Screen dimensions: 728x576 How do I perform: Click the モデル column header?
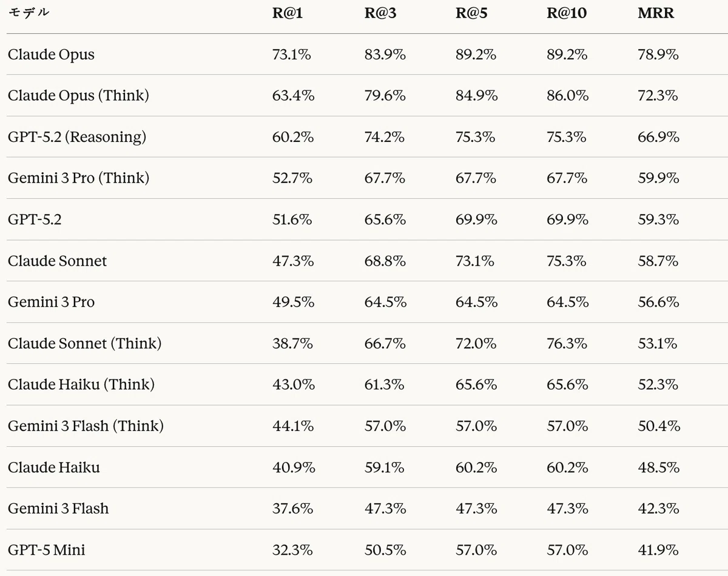(x=29, y=13)
